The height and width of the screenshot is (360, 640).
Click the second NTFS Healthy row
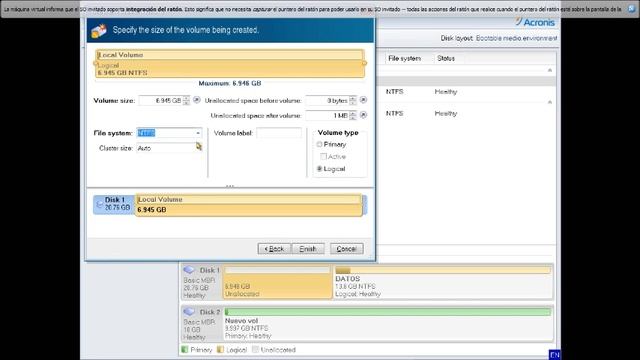click(x=465, y=113)
